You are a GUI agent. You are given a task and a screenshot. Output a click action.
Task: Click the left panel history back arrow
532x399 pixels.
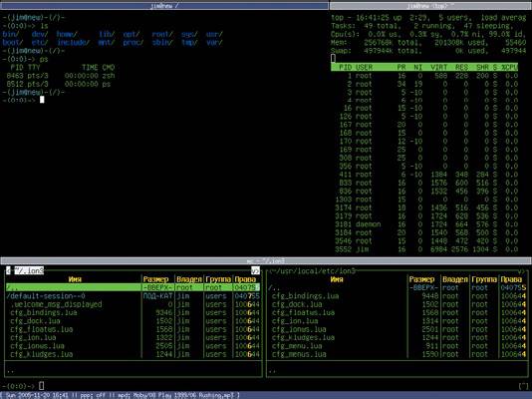pyautogui.click(x=8, y=270)
